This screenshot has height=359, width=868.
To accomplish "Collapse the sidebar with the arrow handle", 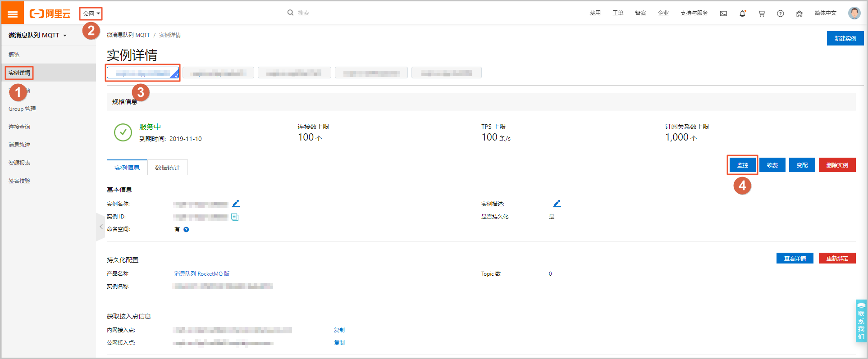I will click(101, 227).
